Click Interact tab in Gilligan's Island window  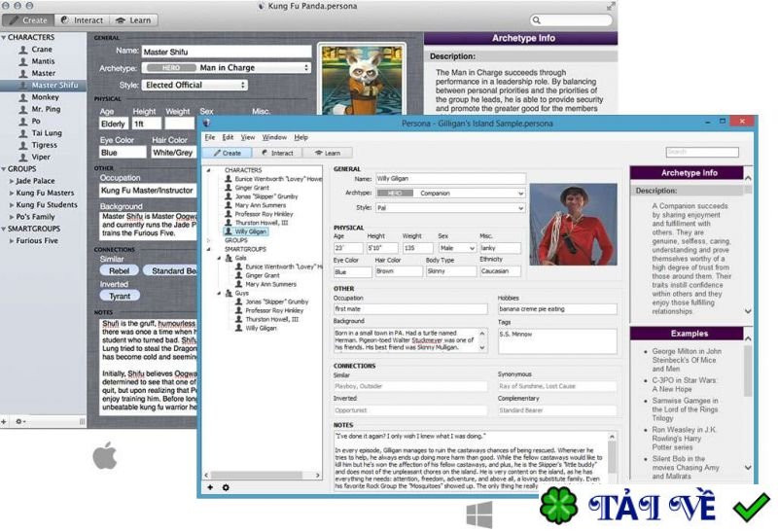click(x=277, y=153)
